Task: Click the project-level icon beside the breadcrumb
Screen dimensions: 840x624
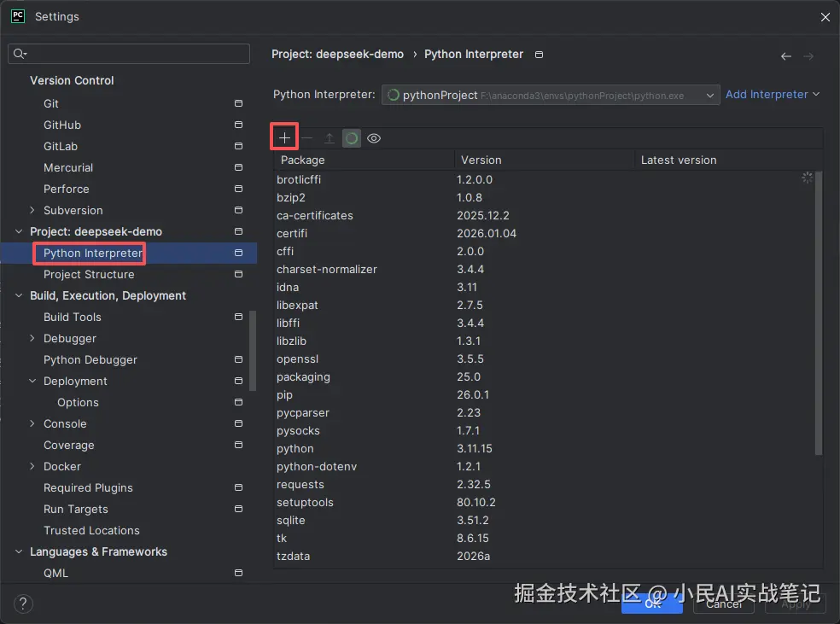Action: 539,55
